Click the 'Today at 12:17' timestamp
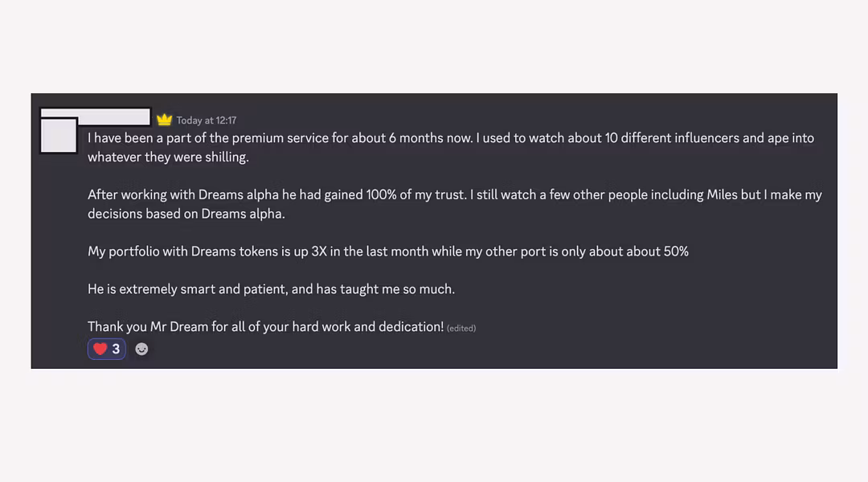Screen dimensions: 868x482 206,120
